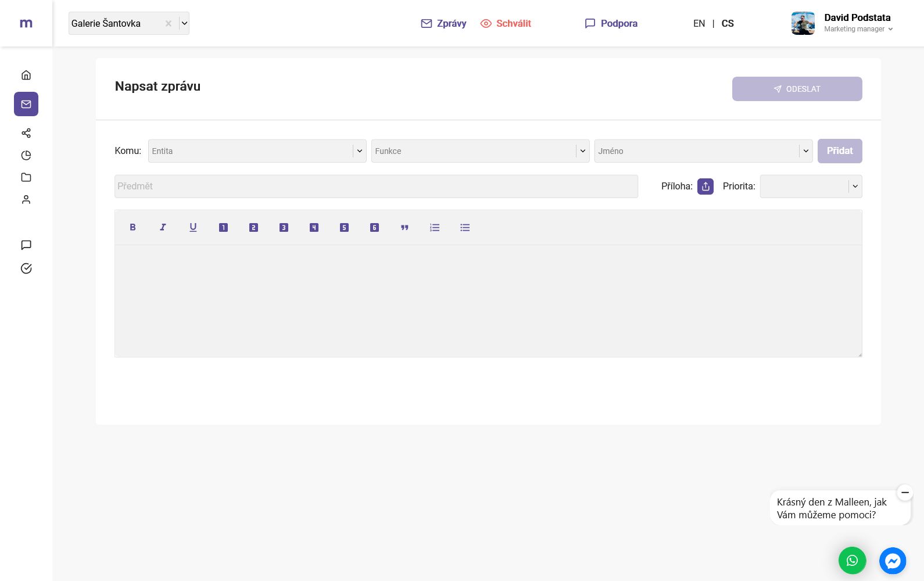The image size is (924, 581).
Task: Switch language to EN
Action: (x=699, y=23)
